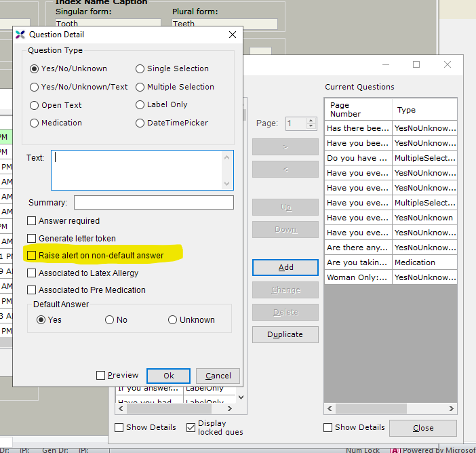The width and height of the screenshot is (476, 453).
Task: Click the Type column header
Action: pos(424,110)
